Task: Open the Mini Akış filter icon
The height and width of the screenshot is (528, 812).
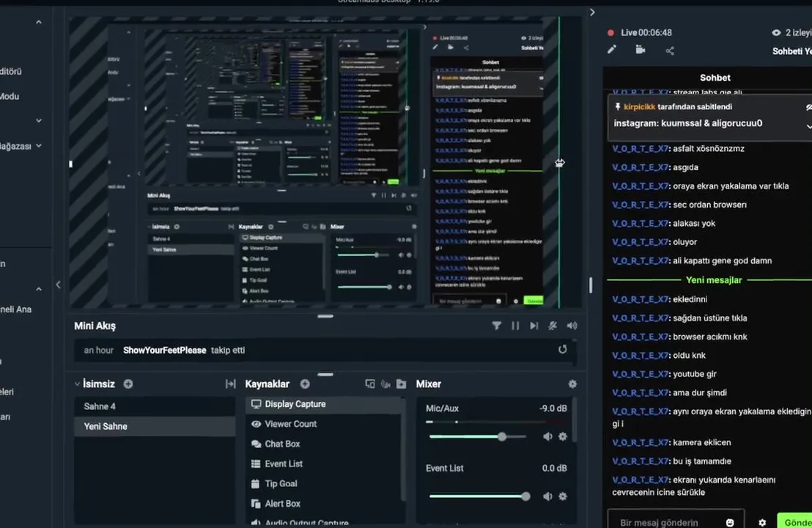Action: (x=497, y=326)
